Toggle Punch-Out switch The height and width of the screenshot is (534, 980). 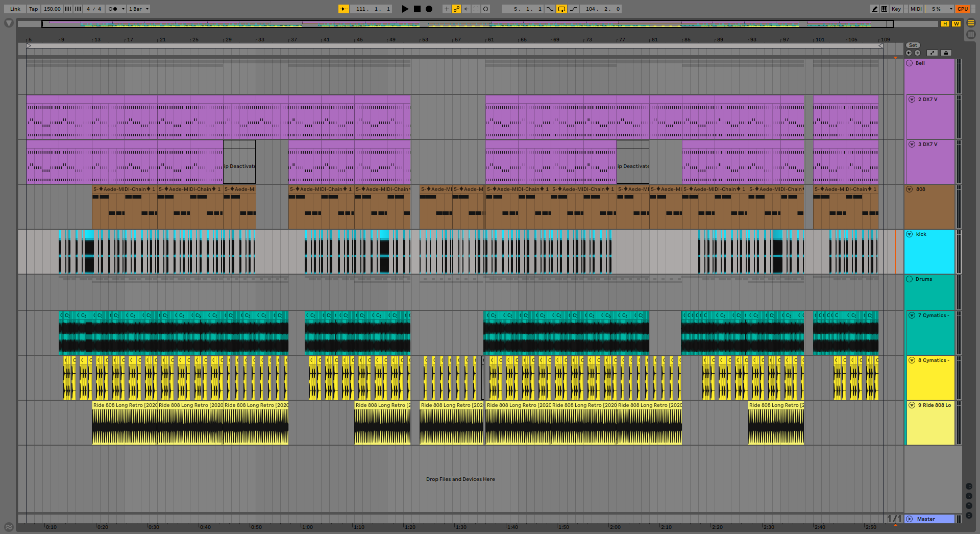[x=573, y=9]
